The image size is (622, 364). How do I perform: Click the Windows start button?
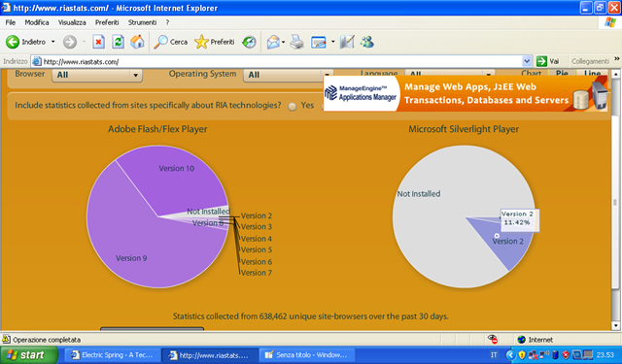[28, 355]
